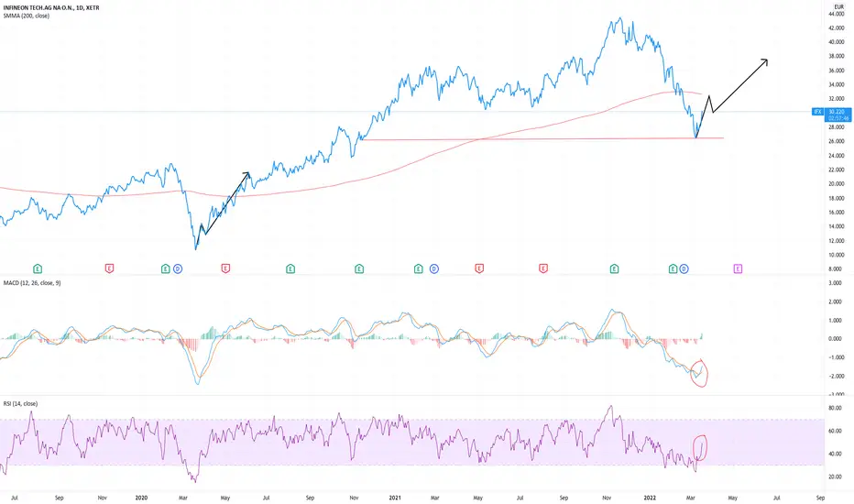The width and height of the screenshot is (854, 504).
Task: Open the red earnings marker near May 2021
Action: [x=479, y=268]
